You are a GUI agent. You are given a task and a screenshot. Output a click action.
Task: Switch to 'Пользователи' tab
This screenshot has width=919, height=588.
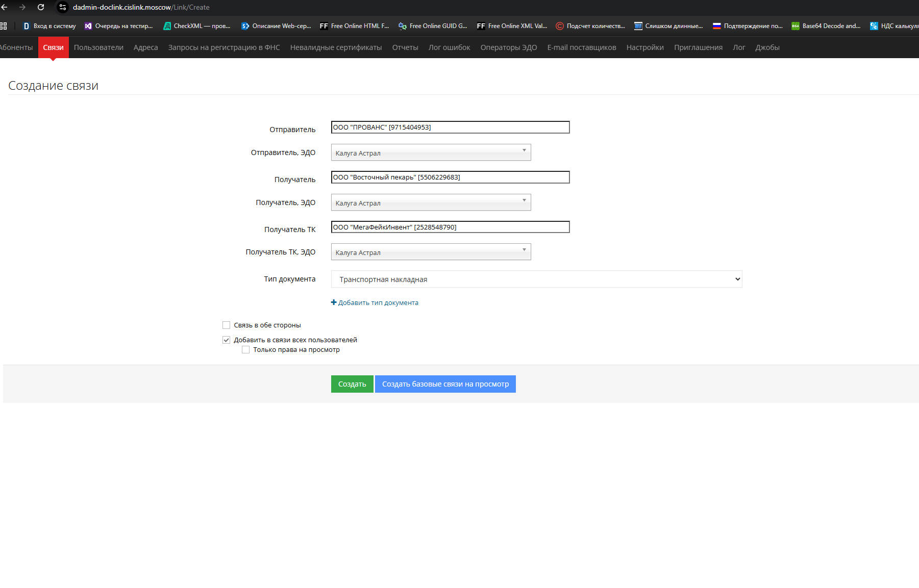tap(98, 47)
